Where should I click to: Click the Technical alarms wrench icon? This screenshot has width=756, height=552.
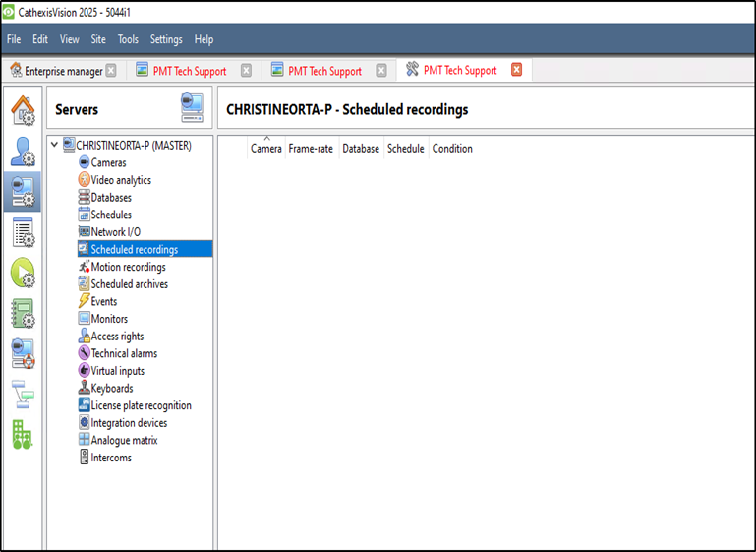(x=84, y=353)
